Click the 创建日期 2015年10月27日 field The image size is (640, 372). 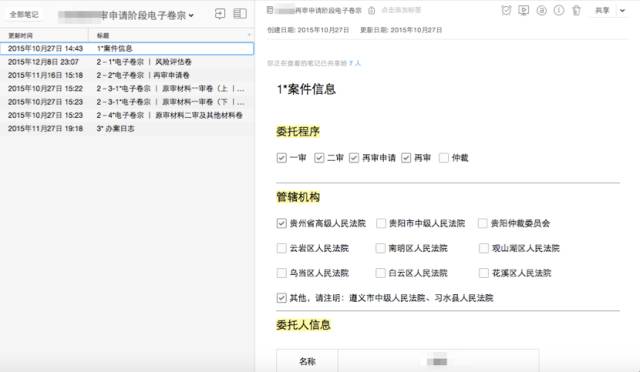[308, 30]
